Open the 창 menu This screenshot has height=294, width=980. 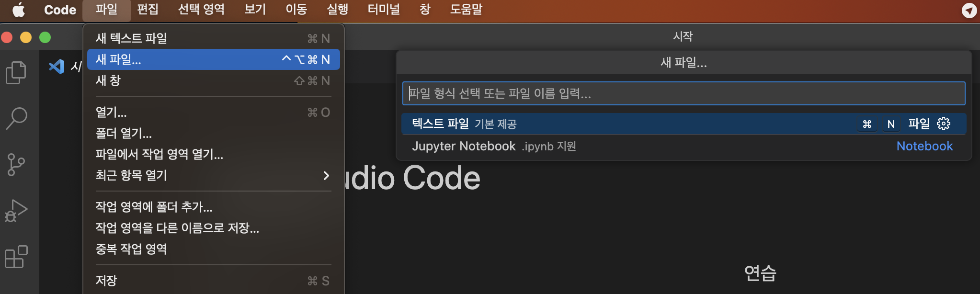tap(425, 10)
